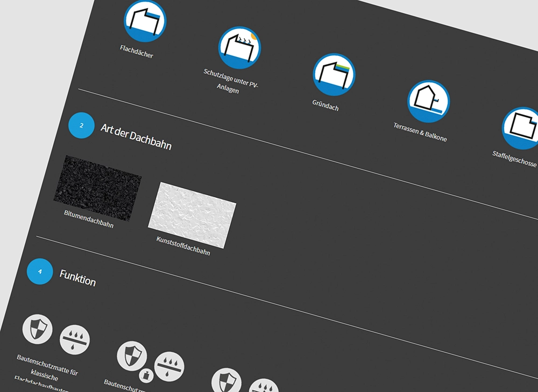The image size is (538, 392).
Task: Select the Terrassen & Balkone icon
Action: coord(429,102)
